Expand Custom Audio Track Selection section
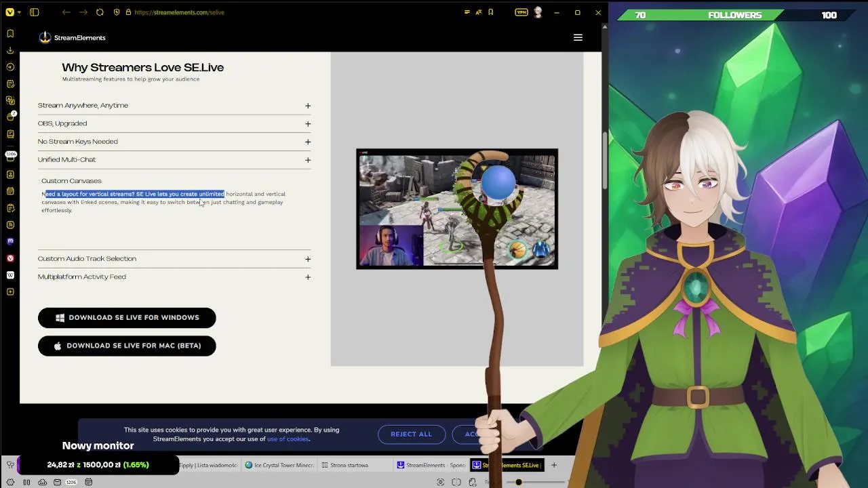Viewport: 868px width, 488px height. tap(174, 259)
